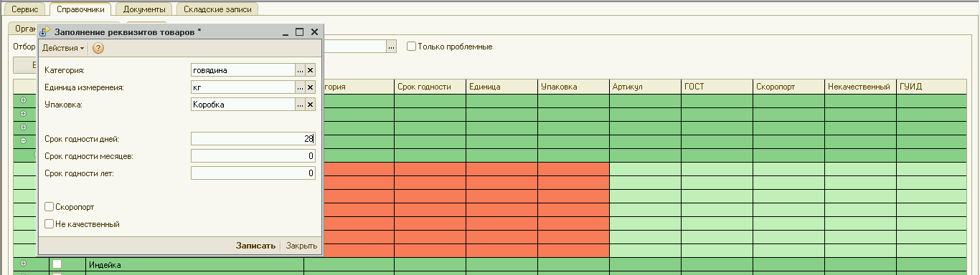
Task: Go to the Складские записи tab
Action: coord(217,9)
